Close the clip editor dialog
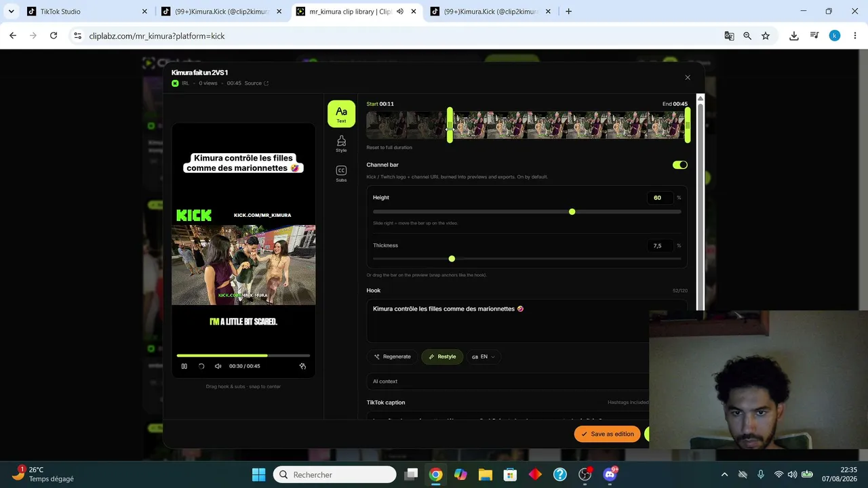The height and width of the screenshot is (488, 868). point(688,77)
